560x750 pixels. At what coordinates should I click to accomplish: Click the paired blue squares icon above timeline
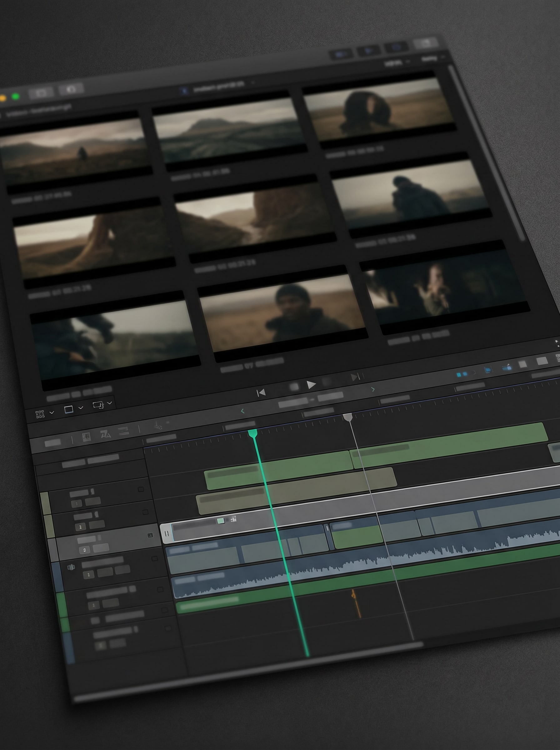click(x=462, y=374)
